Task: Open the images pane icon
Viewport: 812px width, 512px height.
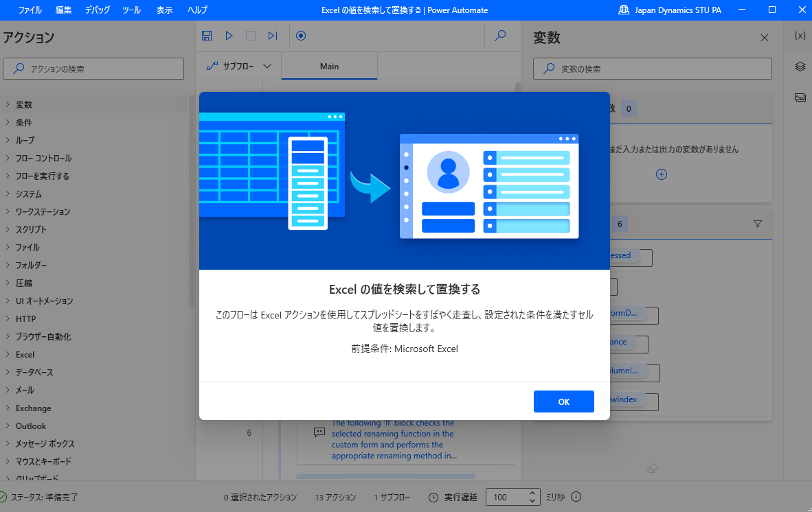Action: (800, 97)
